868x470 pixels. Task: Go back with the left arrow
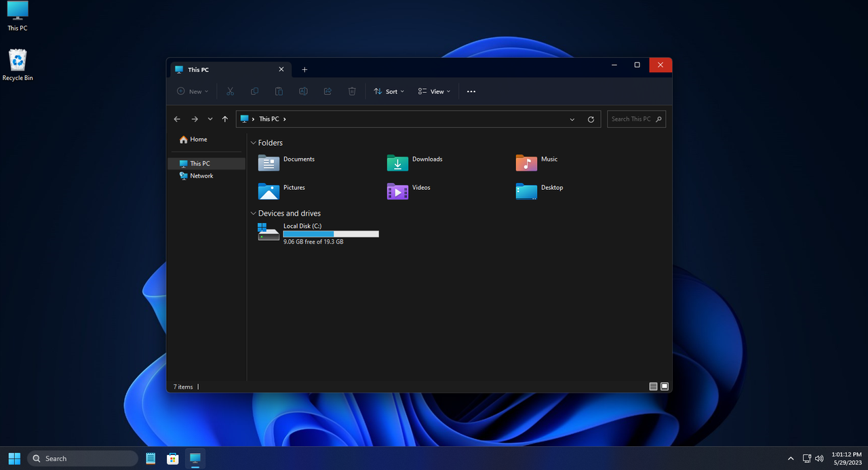[x=177, y=119]
